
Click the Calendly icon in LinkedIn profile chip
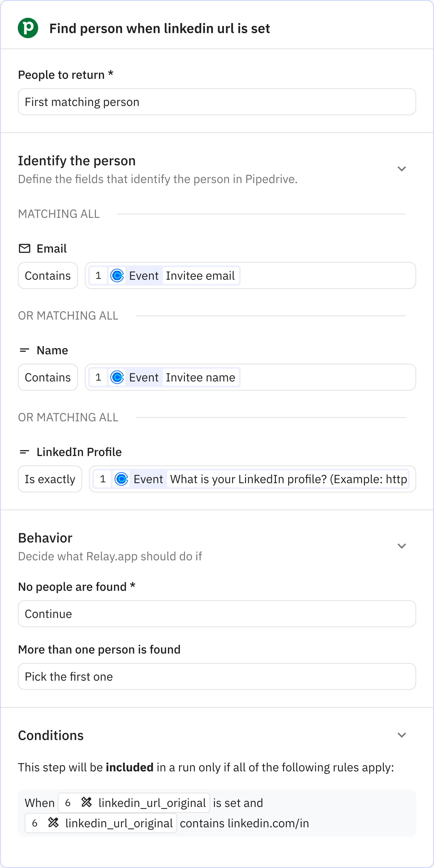click(x=121, y=479)
